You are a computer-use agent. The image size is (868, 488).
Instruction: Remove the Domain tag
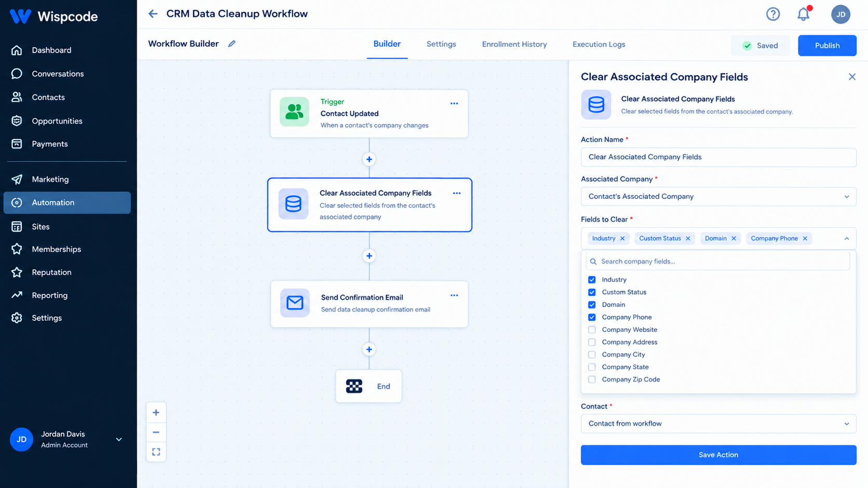coord(734,238)
